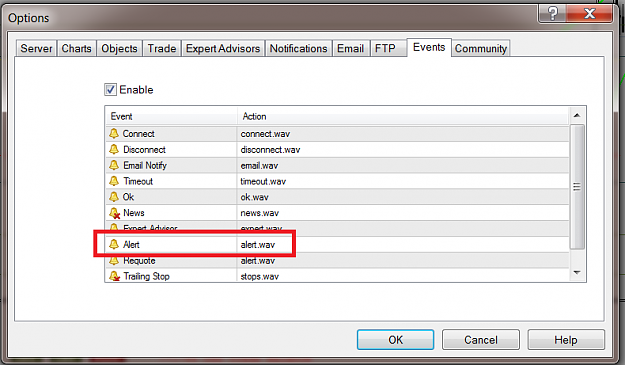Click the bell icon beside Ok event
625x365 pixels.
point(114,197)
